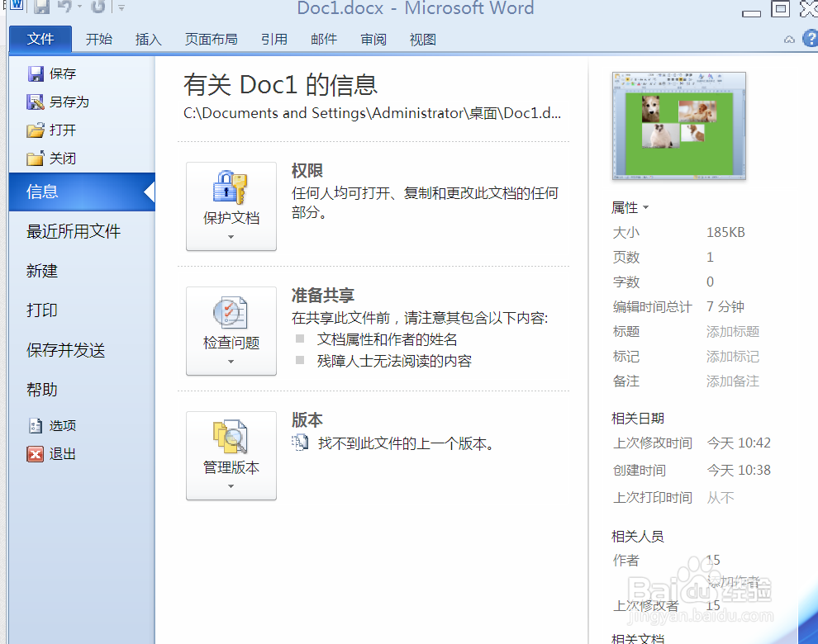
Task: Click the last modified time 今天 10:42
Action: pos(739,443)
